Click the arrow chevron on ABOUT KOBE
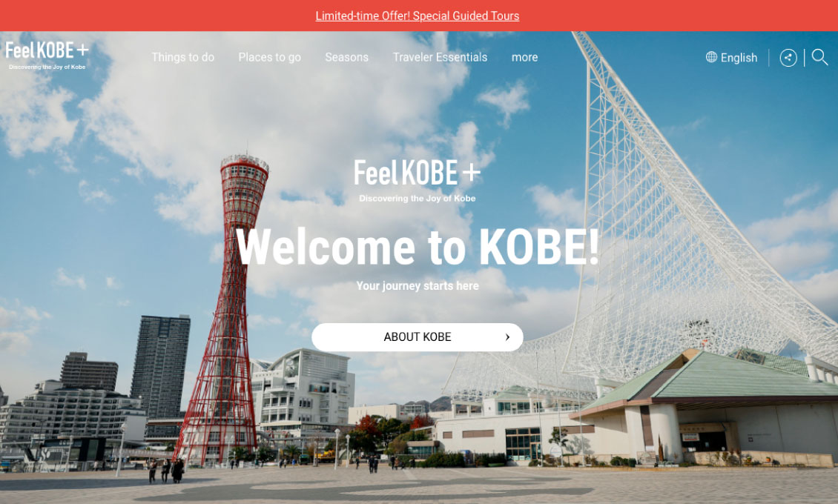This screenshot has width=838, height=504. coord(507,337)
